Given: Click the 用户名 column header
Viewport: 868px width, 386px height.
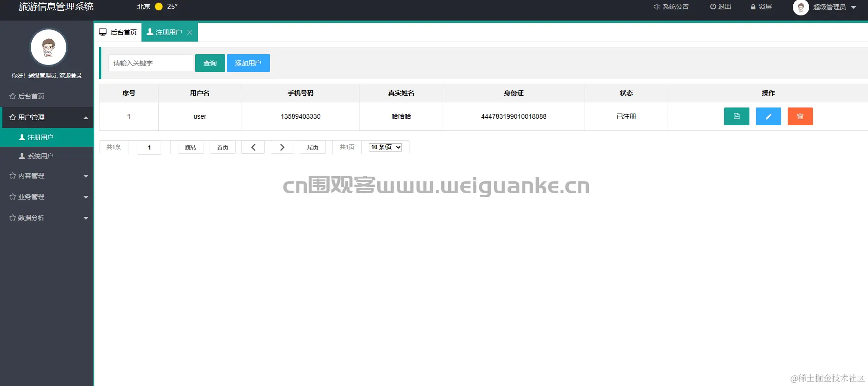Looking at the screenshot, I should [200, 93].
